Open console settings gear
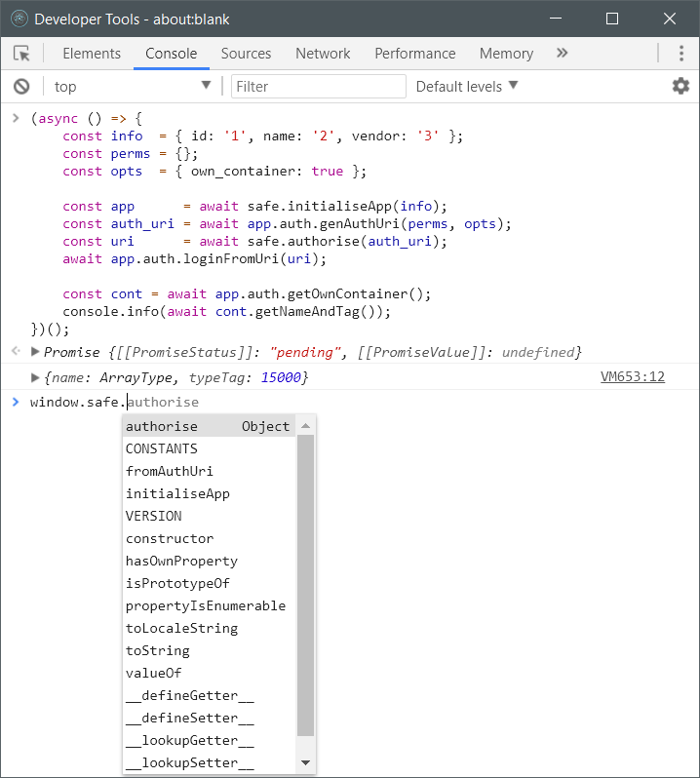Image resolution: width=700 pixels, height=778 pixels. (x=681, y=87)
